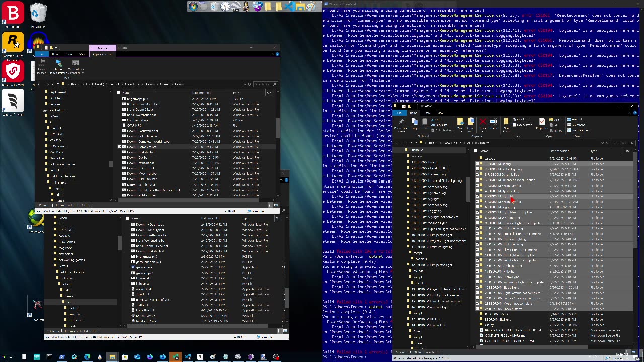Click the search box in Doom Explorer window
The width and height of the screenshot is (644, 362).
click(x=265, y=84)
